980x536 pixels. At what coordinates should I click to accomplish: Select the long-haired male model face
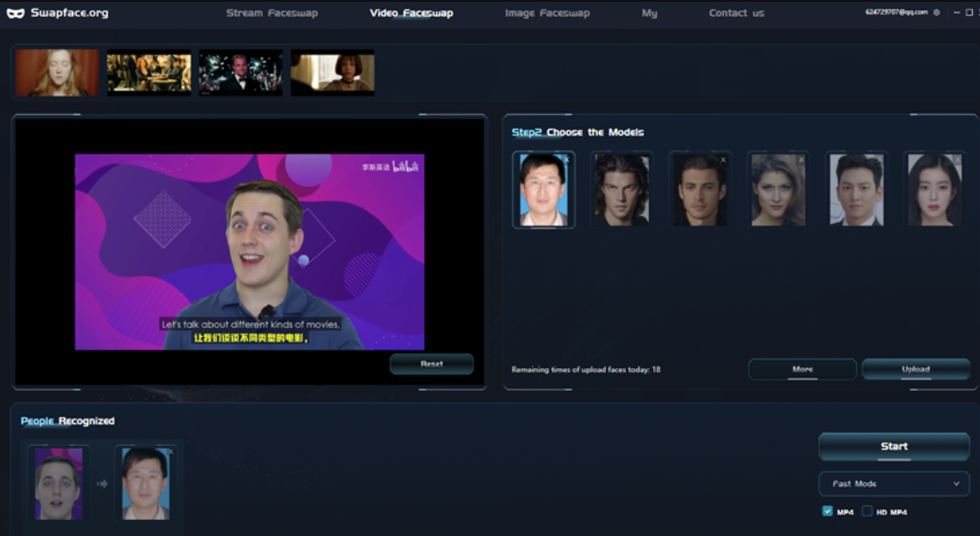point(621,190)
